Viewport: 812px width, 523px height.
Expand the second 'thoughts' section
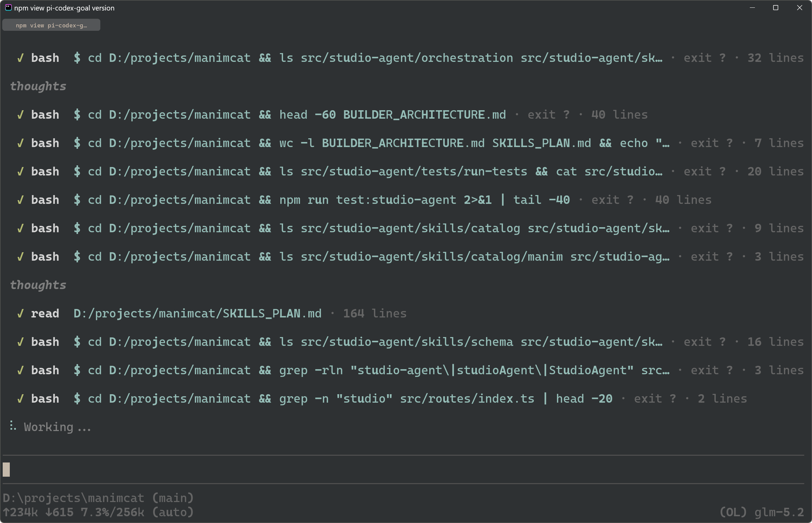tap(38, 285)
